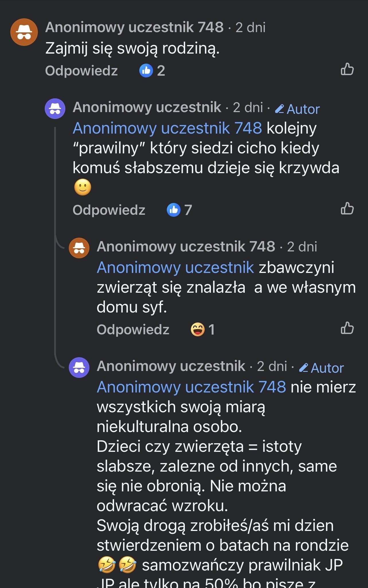Open the mention link before "kolejny"
368x588 pixels.
[167, 128]
